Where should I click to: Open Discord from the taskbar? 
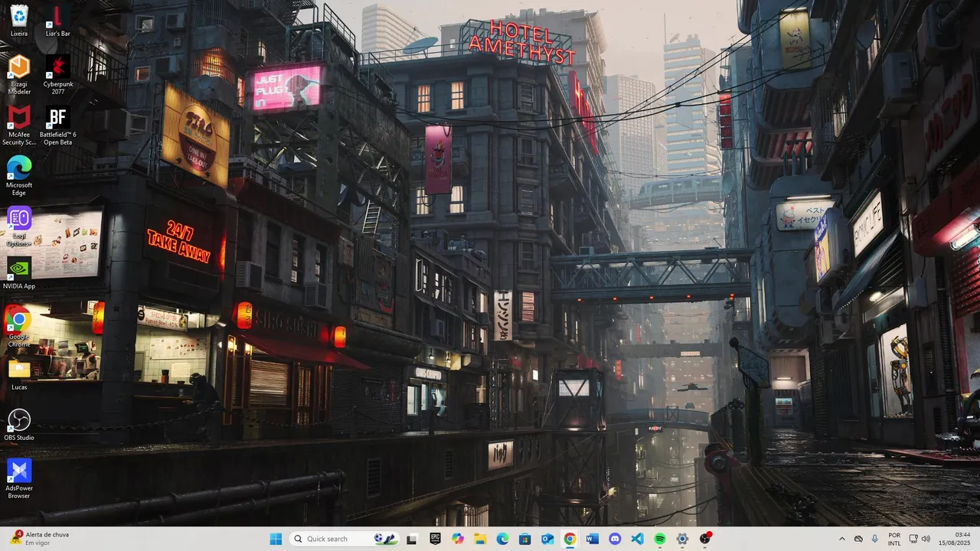pos(615,539)
